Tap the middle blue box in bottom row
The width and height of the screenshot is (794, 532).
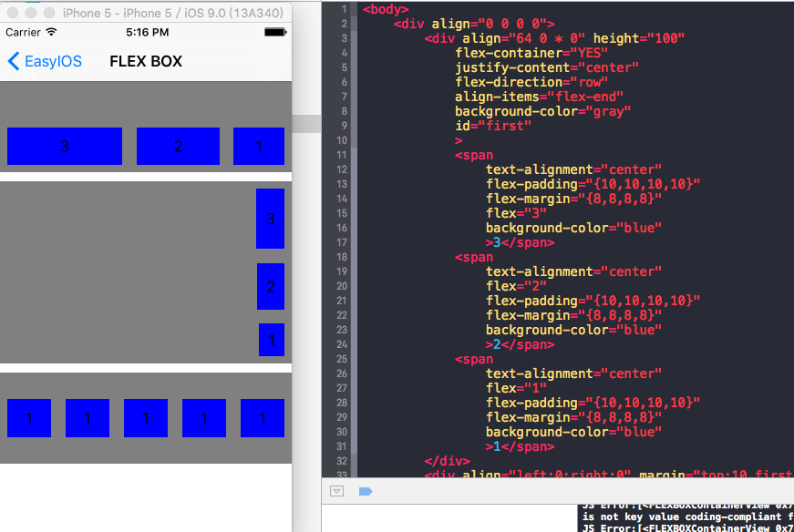(x=146, y=418)
